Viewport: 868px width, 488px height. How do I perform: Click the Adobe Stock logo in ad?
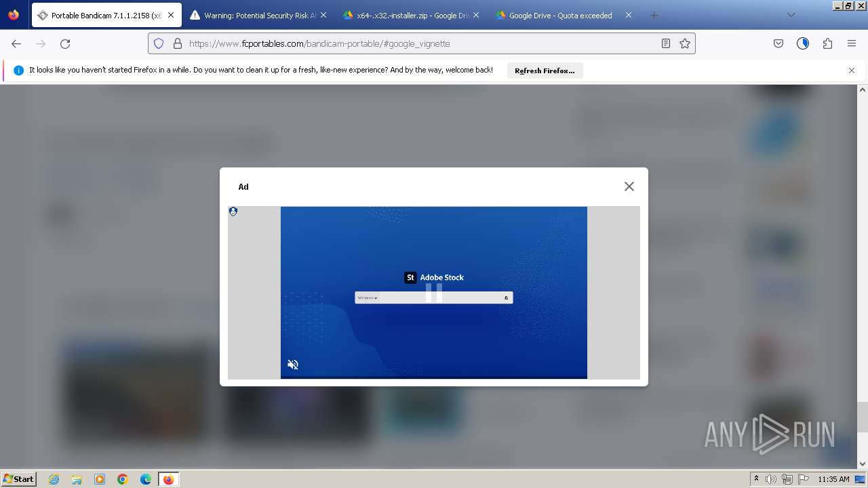pyautogui.click(x=434, y=277)
